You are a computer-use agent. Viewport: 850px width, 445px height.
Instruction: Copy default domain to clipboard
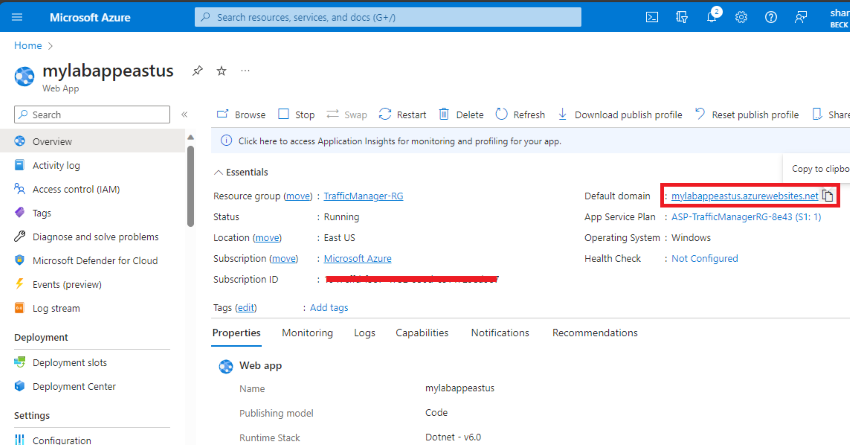tap(827, 196)
